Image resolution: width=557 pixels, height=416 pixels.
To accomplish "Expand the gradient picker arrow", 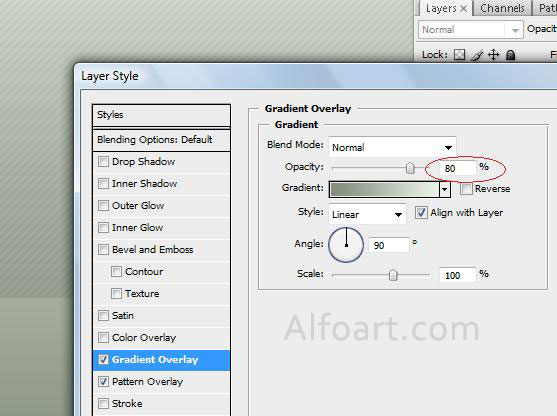I will [x=445, y=189].
